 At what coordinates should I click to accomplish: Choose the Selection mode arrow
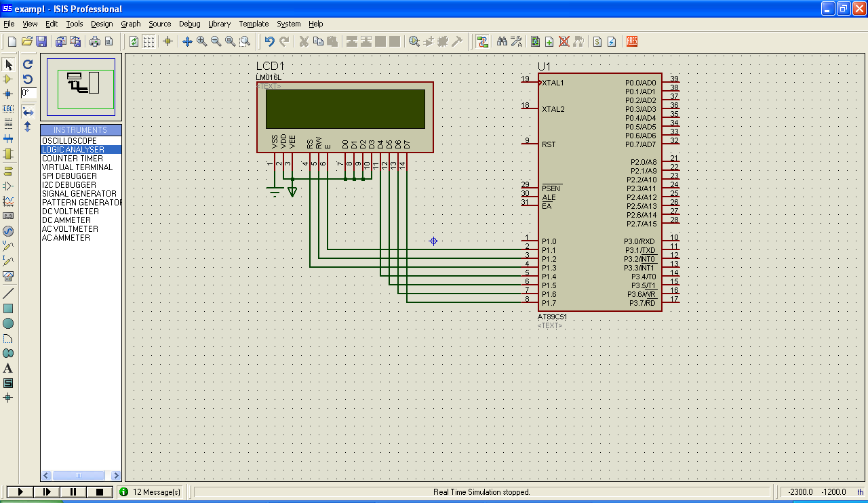8,64
